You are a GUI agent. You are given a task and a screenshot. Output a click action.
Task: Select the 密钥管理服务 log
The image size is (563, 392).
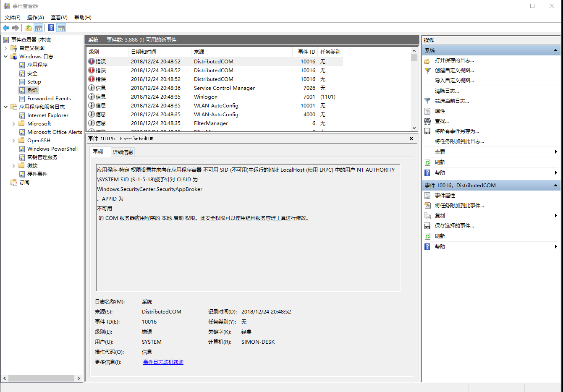point(42,157)
